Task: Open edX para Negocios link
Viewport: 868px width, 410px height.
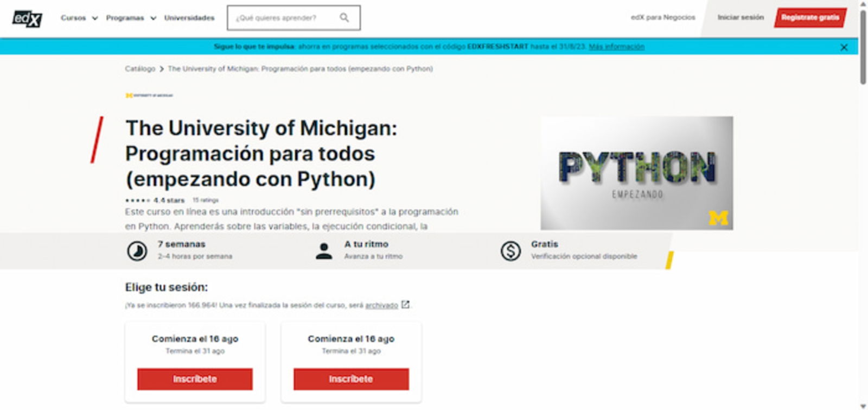Action: click(x=663, y=17)
